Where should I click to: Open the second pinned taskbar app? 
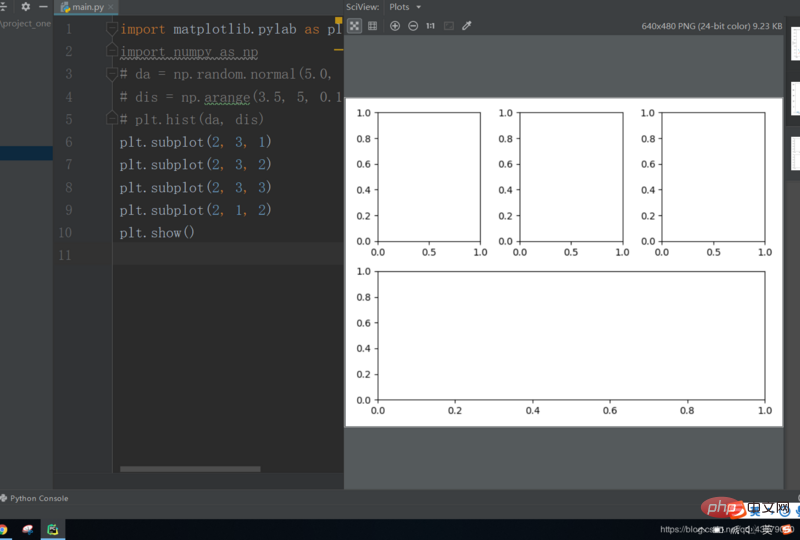coord(28,530)
